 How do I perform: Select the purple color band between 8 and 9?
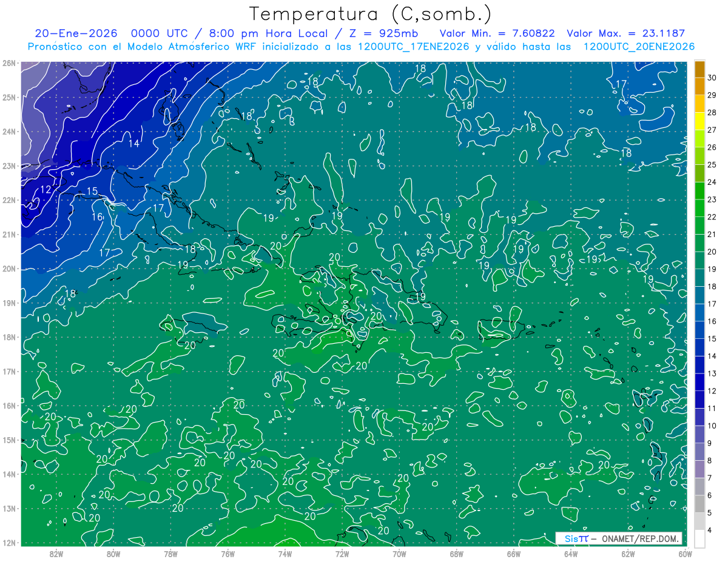[x=700, y=452]
